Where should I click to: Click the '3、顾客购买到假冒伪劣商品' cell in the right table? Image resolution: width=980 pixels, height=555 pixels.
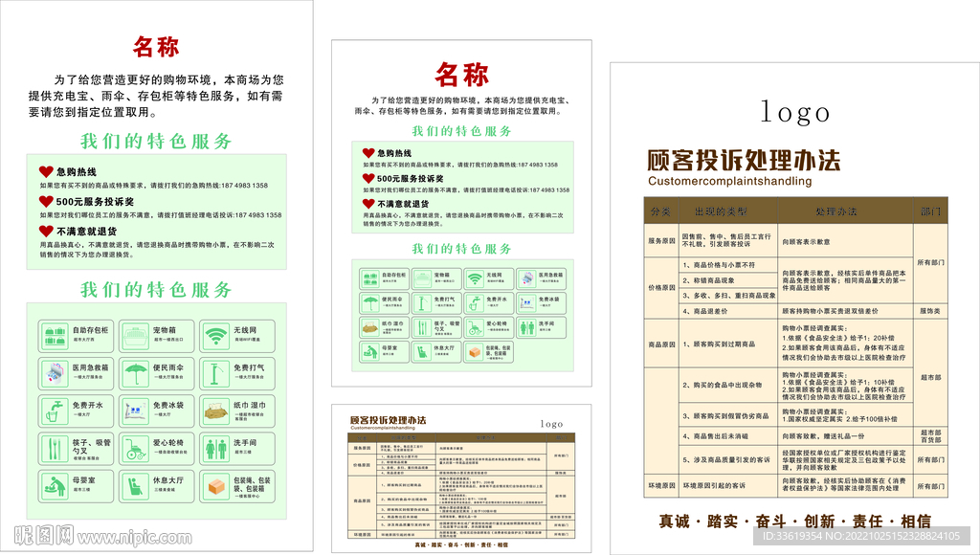[728, 415]
